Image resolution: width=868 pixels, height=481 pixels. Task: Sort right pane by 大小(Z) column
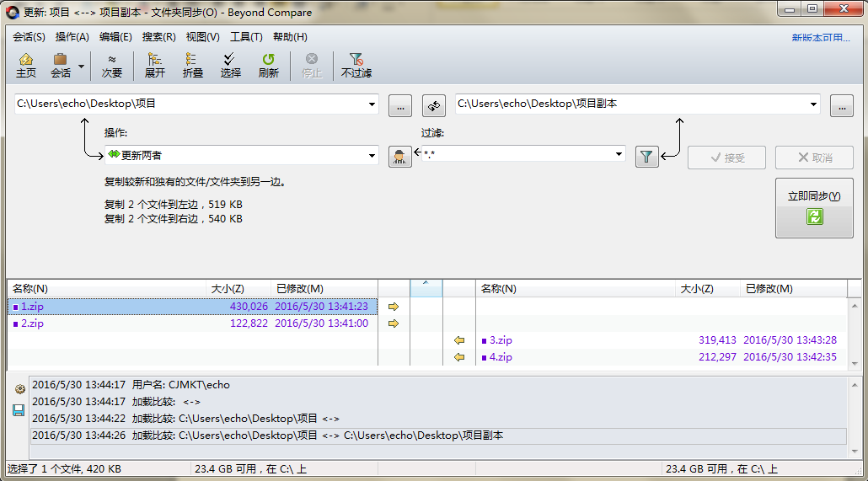click(708, 289)
